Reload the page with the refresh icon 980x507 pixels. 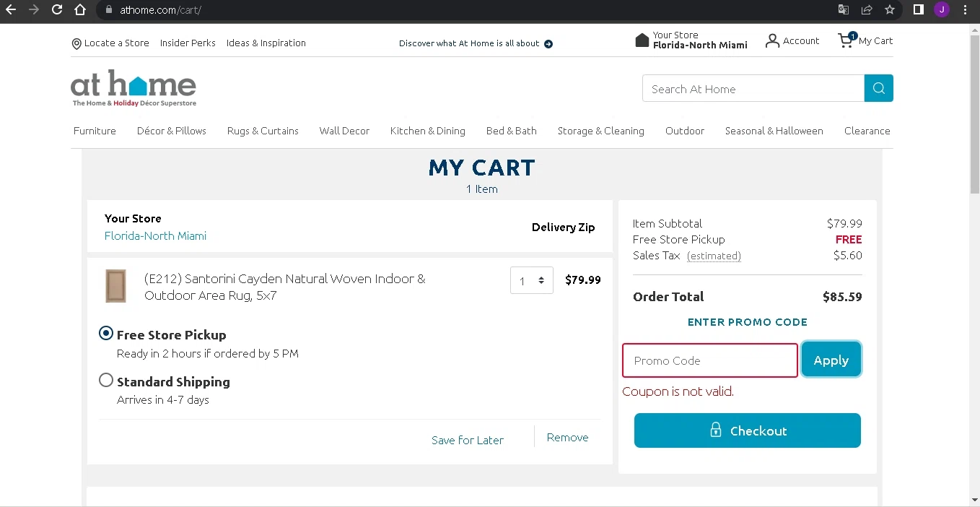(x=57, y=10)
